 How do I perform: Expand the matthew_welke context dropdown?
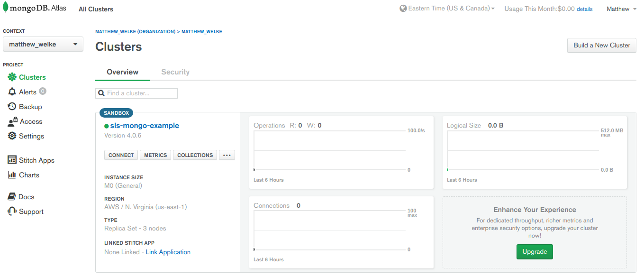(43, 44)
